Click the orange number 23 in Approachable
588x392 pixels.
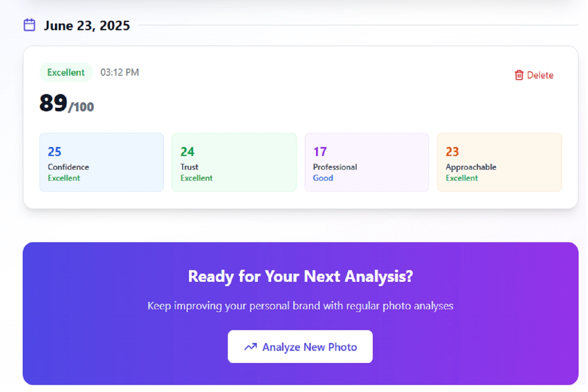coord(452,152)
